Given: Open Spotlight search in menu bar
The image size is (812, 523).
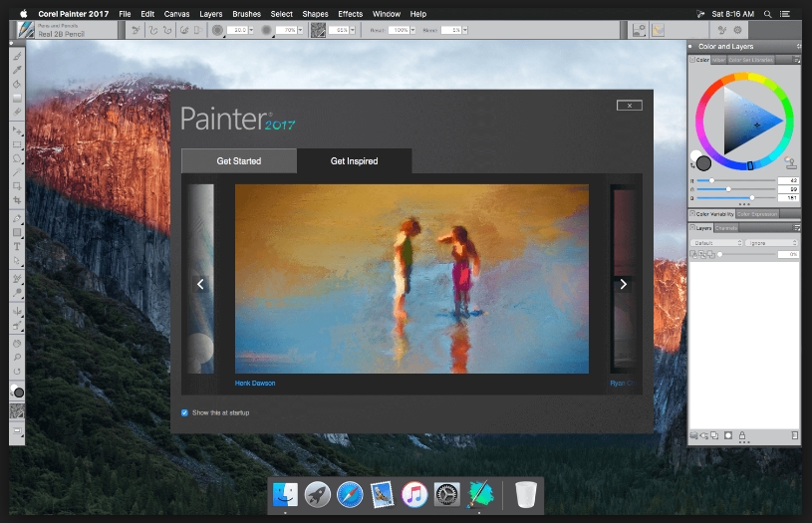Looking at the screenshot, I should tap(768, 14).
